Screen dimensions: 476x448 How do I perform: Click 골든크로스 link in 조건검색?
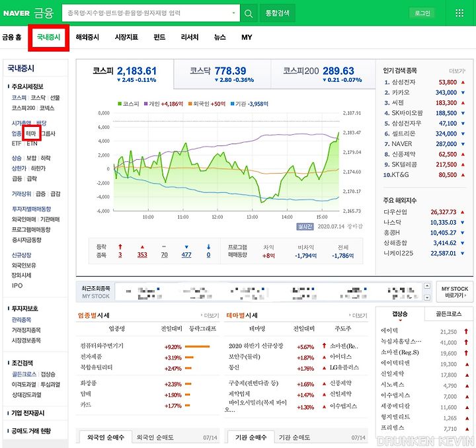[x=24, y=374]
